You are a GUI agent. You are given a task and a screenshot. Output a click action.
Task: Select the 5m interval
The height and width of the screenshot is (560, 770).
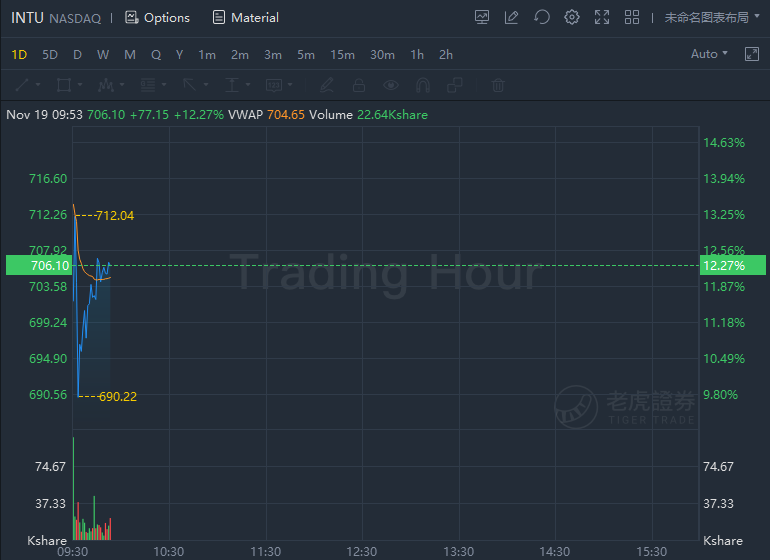click(305, 55)
